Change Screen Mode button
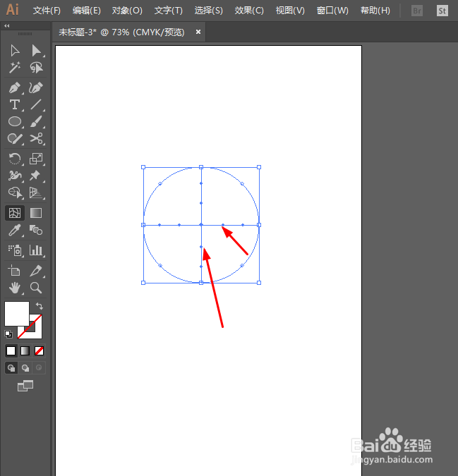458x476 pixels. (x=25, y=386)
